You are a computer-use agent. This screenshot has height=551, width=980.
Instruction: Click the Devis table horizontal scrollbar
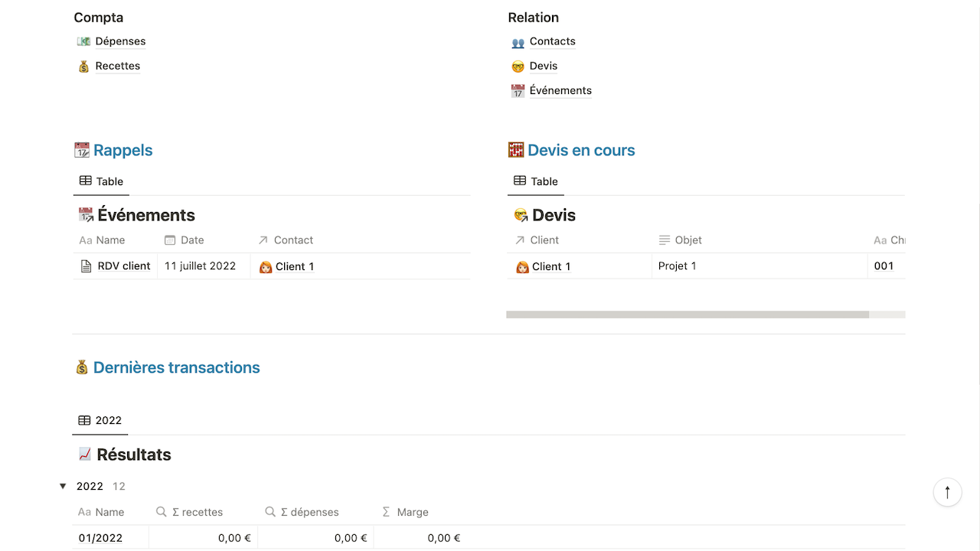(x=687, y=315)
